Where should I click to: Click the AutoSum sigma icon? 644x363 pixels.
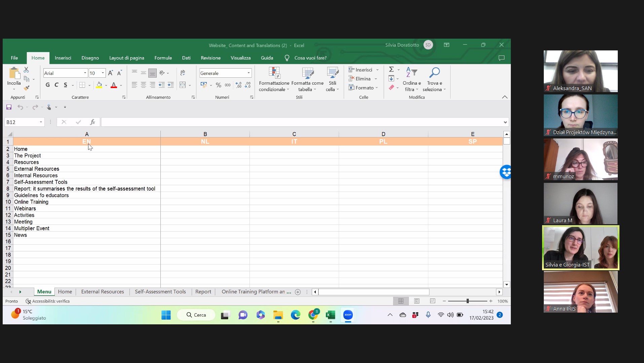click(391, 69)
